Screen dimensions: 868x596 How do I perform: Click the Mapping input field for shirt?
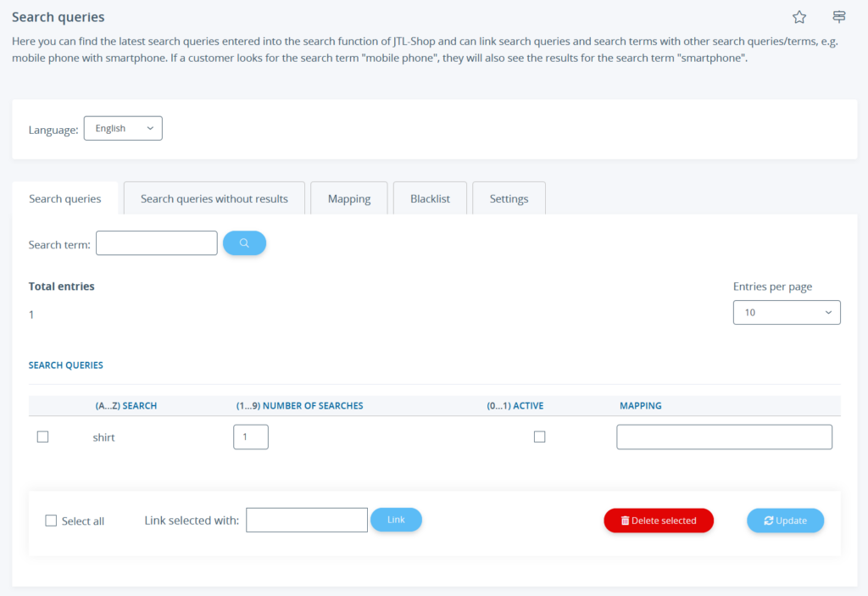pyautogui.click(x=724, y=437)
